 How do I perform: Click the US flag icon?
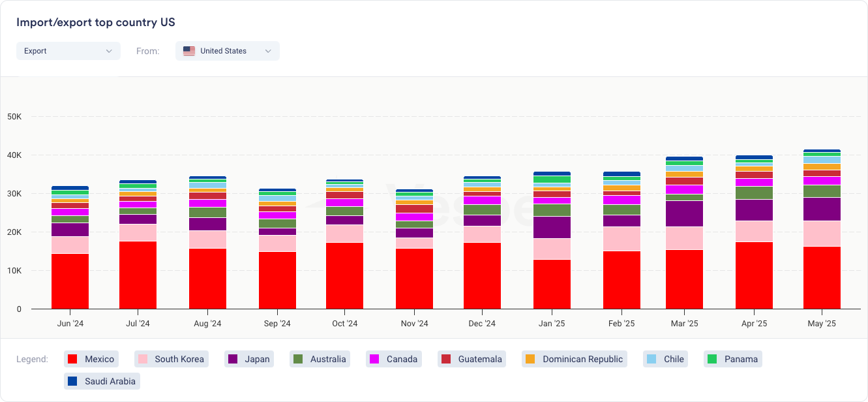pyautogui.click(x=189, y=51)
